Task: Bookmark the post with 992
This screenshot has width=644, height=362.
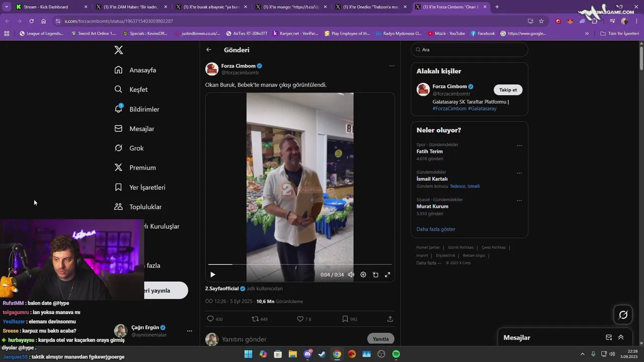Action: pos(350,319)
